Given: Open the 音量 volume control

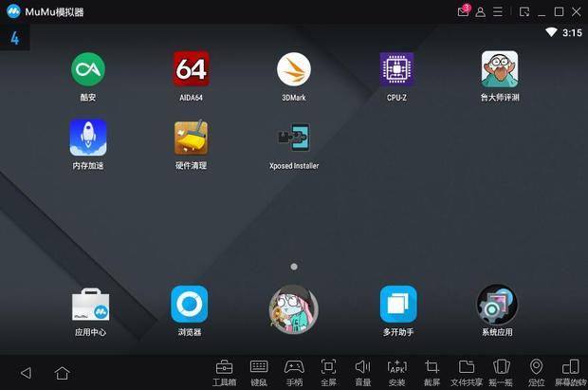Looking at the screenshot, I should 362,371.
